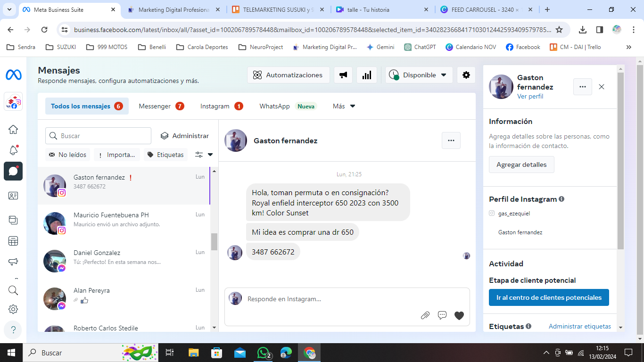Go to Home in left sidebar
Image resolution: width=644 pixels, height=362 pixels.
point(13,130)
